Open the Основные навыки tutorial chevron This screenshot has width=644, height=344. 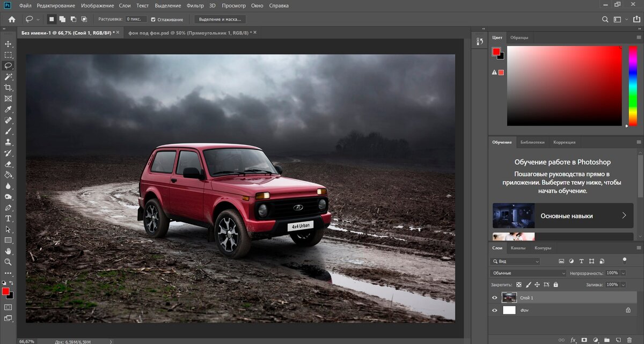click(x=624, y=215)
